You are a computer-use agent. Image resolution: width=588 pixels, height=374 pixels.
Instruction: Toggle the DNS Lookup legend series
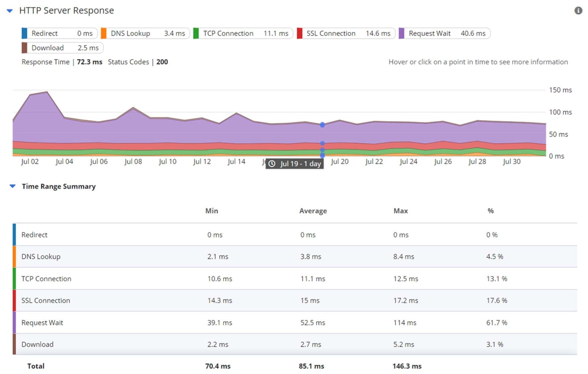(145, 33)
